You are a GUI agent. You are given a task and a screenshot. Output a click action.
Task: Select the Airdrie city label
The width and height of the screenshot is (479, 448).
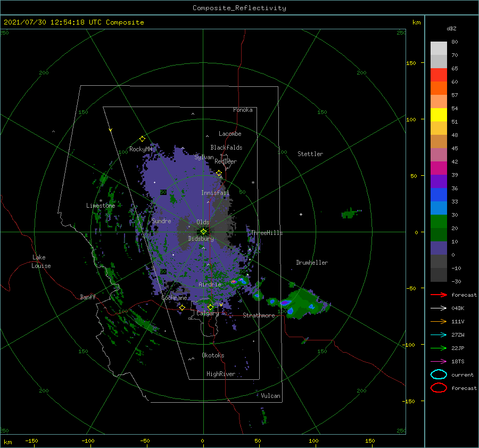click(x=210, y=284)
